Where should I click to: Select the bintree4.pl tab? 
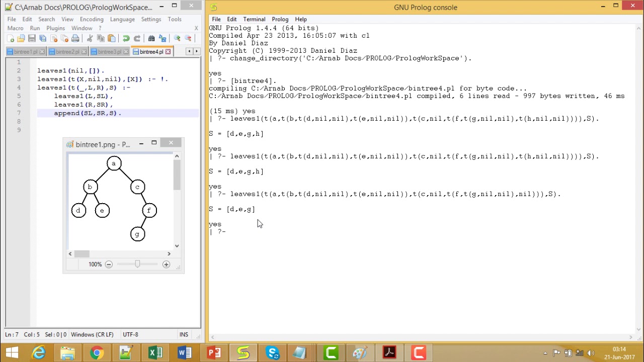point(151,52)
